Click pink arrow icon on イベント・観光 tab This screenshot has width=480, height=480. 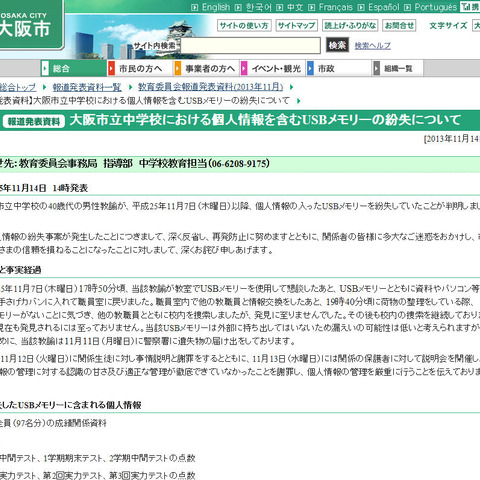244,68
